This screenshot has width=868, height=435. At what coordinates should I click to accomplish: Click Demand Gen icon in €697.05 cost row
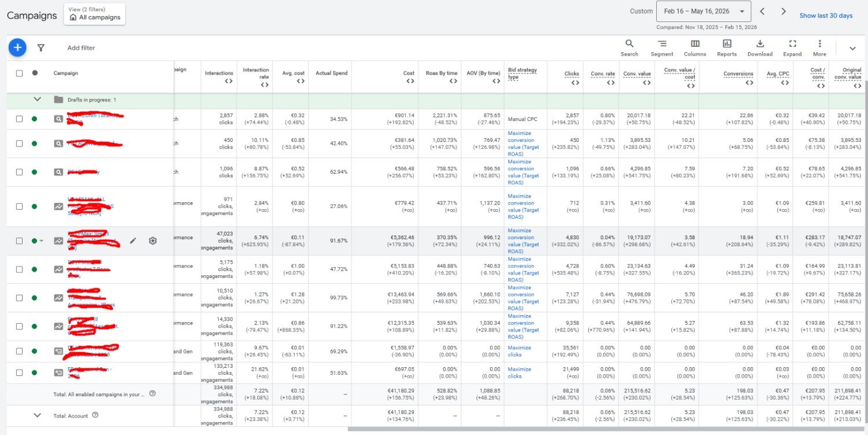[x=58, y=372]
